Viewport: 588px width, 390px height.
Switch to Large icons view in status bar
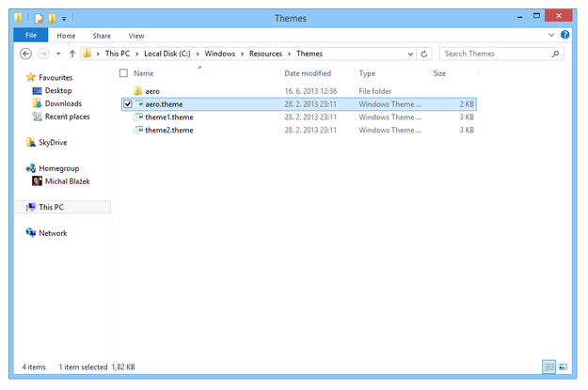point(563,367)
